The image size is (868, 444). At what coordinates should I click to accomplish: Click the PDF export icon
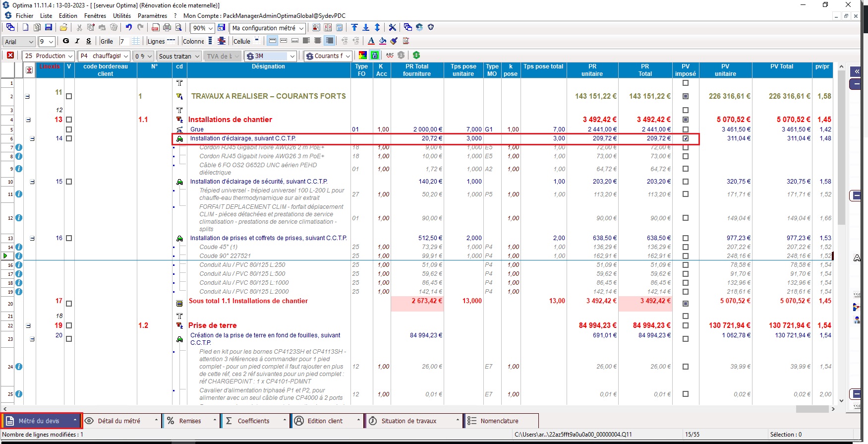pyautogui.click(x=155, y=28)
